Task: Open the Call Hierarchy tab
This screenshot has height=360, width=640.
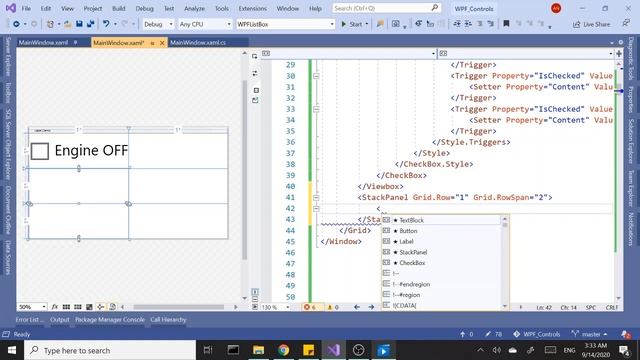Action: pos(168,320)
